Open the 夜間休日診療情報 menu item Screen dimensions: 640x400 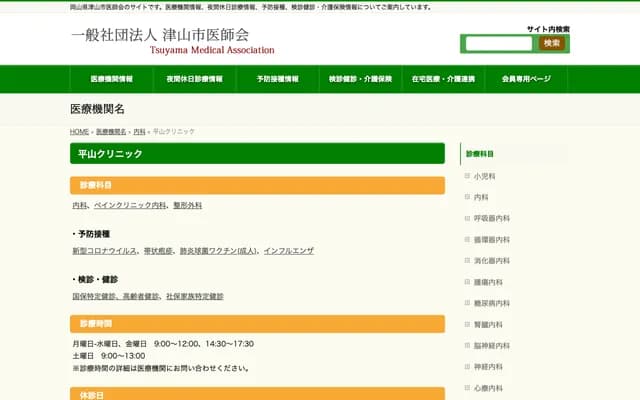(x=194, y=78)
